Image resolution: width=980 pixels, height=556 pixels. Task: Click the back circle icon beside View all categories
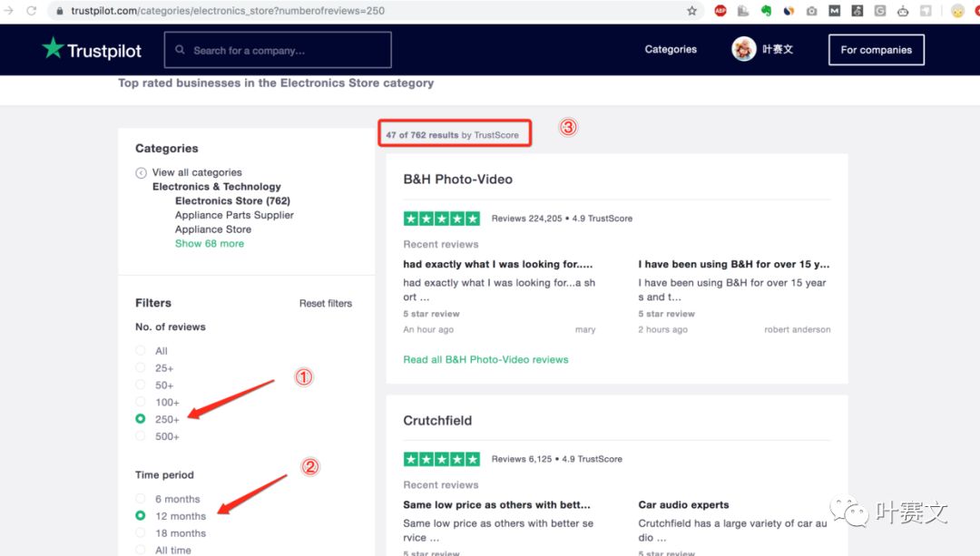[142, 173]
